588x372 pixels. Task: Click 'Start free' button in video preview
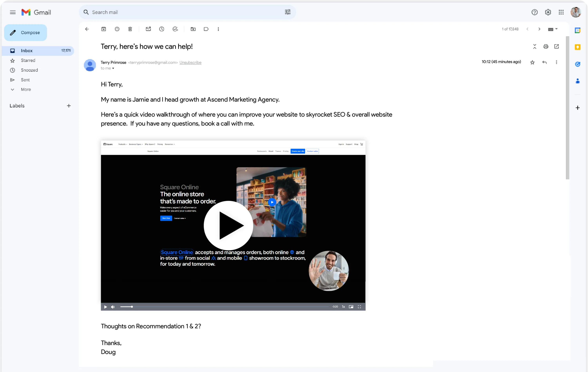[x=166, y=218]
